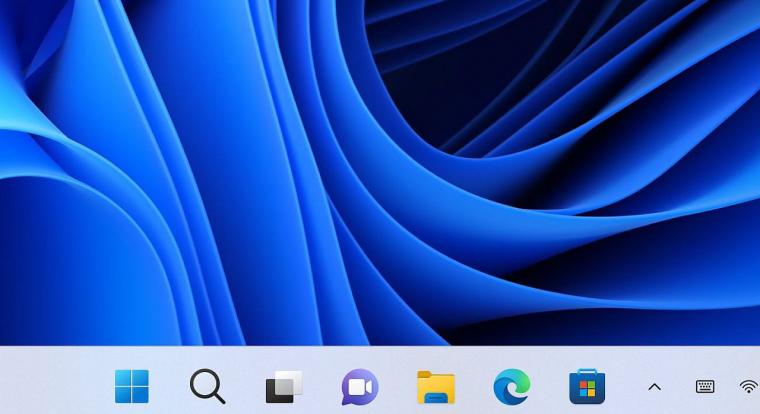This screenshot has height=414, width=760.
Task: Open the Wi-Fi network flyout
Action: point(748,387)
